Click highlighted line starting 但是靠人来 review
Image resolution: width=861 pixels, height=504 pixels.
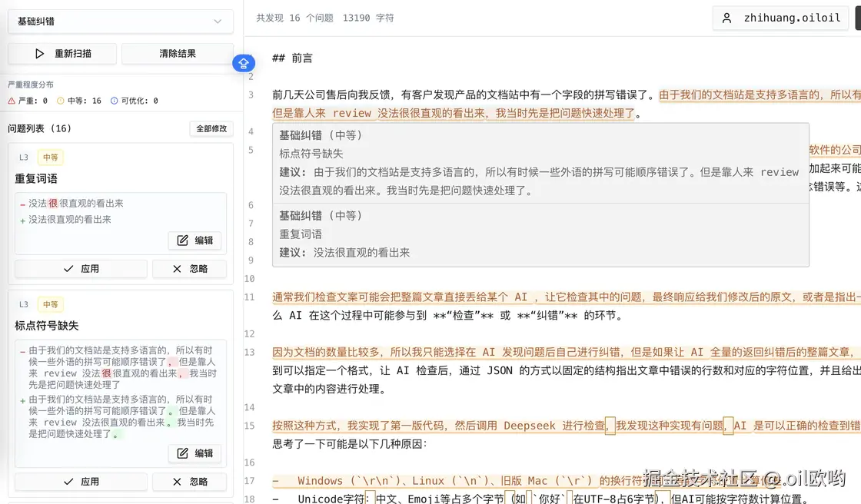point(454,114)
